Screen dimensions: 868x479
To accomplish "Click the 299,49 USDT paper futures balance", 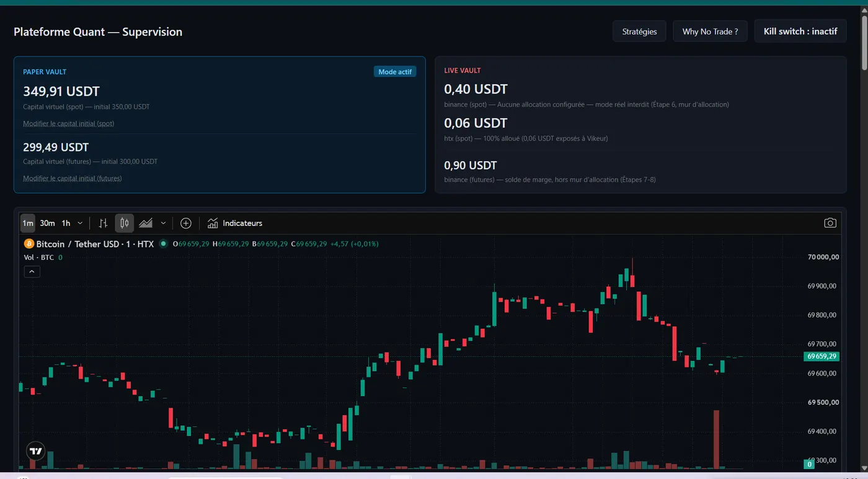I will coord(56,147).
